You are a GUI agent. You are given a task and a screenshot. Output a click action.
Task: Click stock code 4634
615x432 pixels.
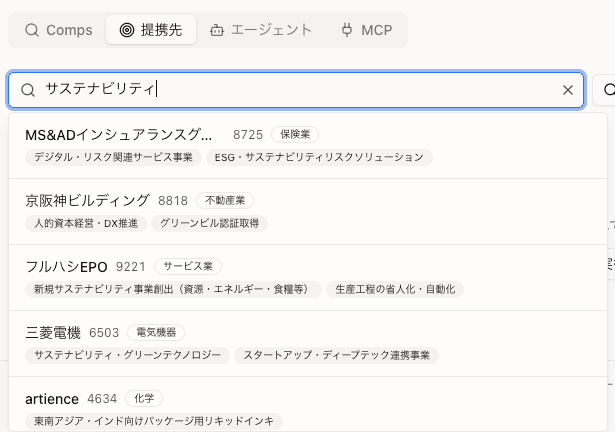102,399
